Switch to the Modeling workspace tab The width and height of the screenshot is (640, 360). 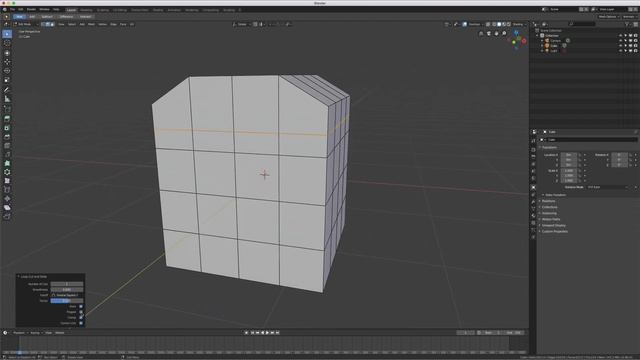86,9
